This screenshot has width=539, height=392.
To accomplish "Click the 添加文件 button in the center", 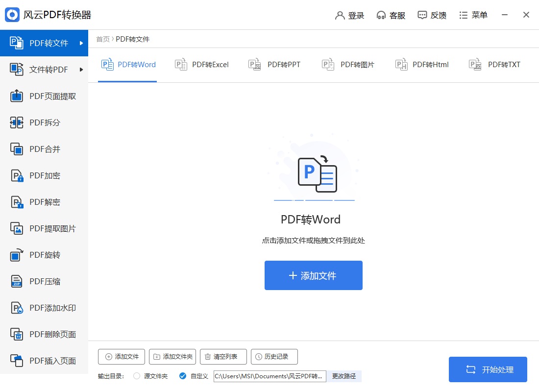I will click(314, 275).
